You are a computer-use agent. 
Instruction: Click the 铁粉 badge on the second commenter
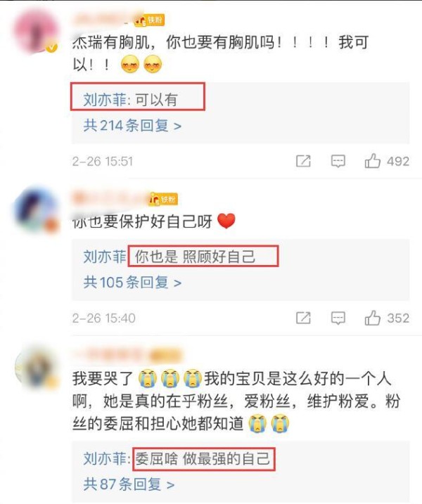tap(163, 200)
